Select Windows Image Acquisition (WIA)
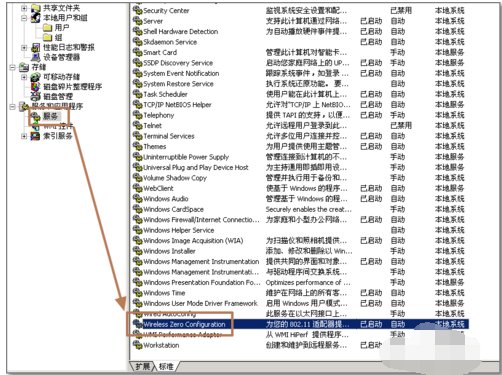 [x=193, y=240]
